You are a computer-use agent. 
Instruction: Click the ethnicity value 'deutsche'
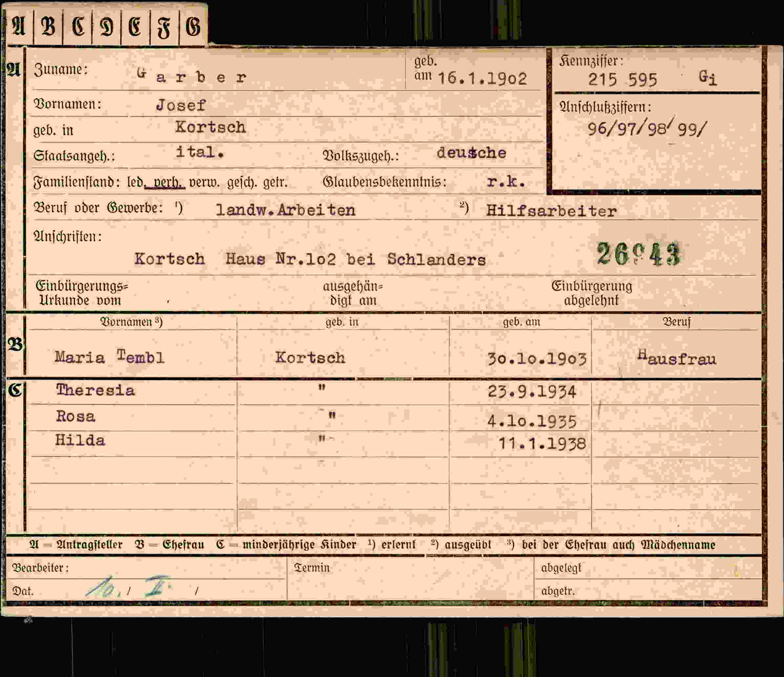[x=471, y=153]
